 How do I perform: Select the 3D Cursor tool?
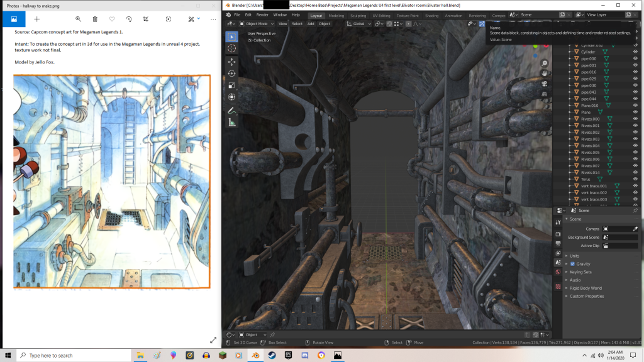231,48
